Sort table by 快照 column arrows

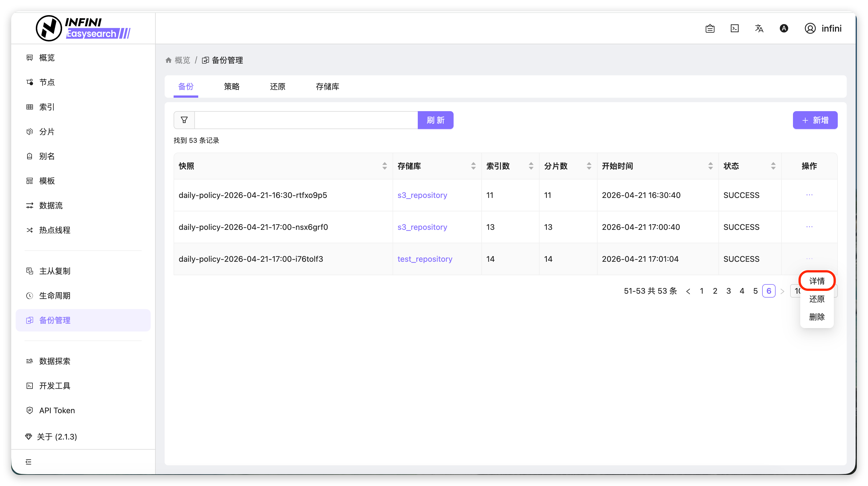384,166
